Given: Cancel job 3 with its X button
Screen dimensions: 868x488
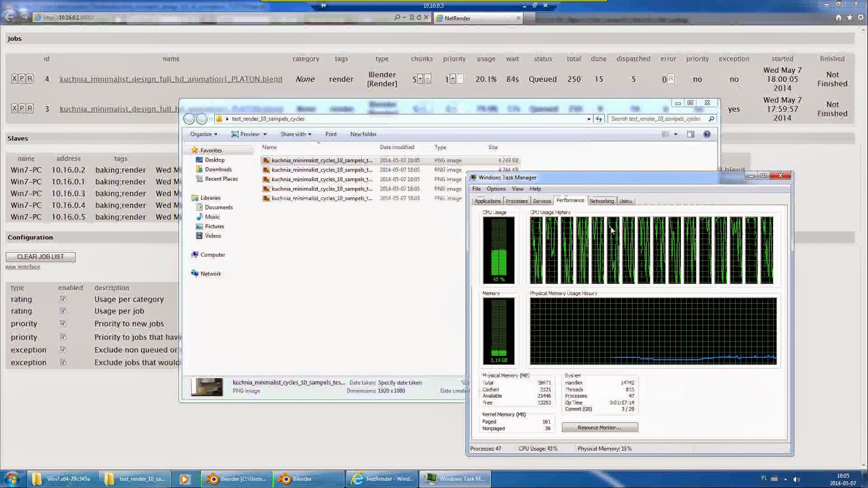Looking at the screenshot, I should [x=15, y=108].
